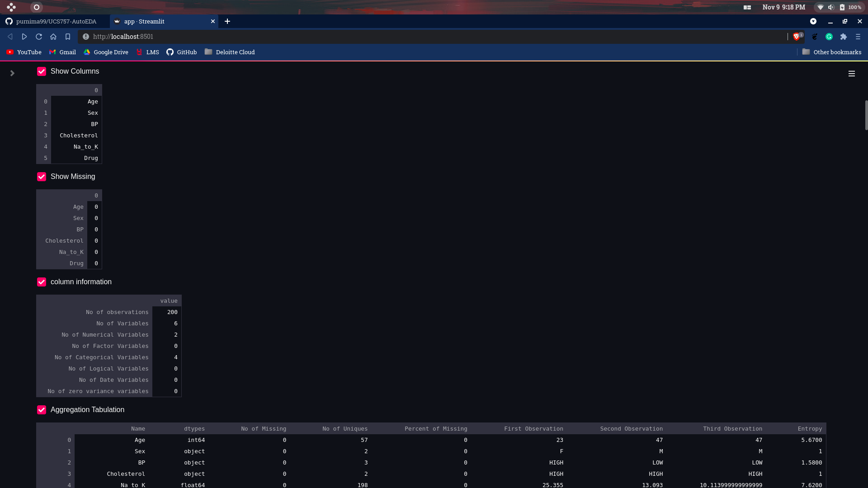Screen dimensions: 868x488
Task: Bookmark the current page
Action: [x=68, y=37]
